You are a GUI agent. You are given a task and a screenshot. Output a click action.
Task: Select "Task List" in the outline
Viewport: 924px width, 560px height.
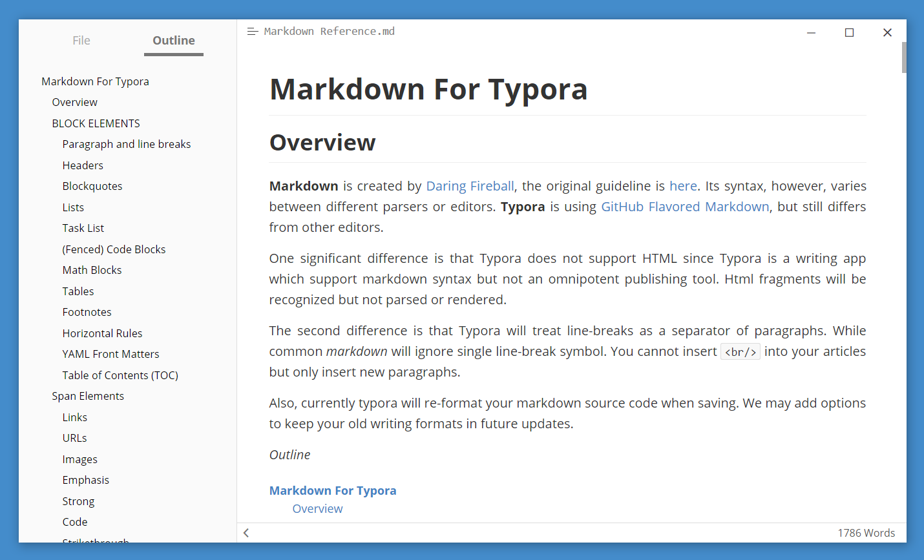83,227
